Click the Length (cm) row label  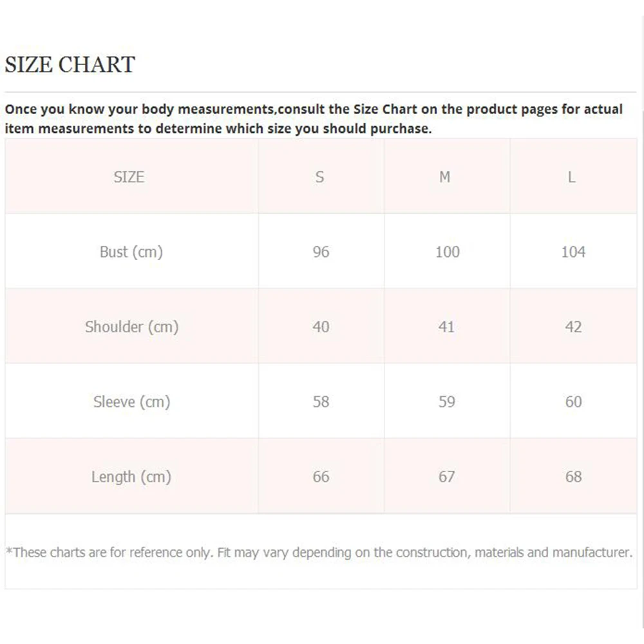coord(131,477)
